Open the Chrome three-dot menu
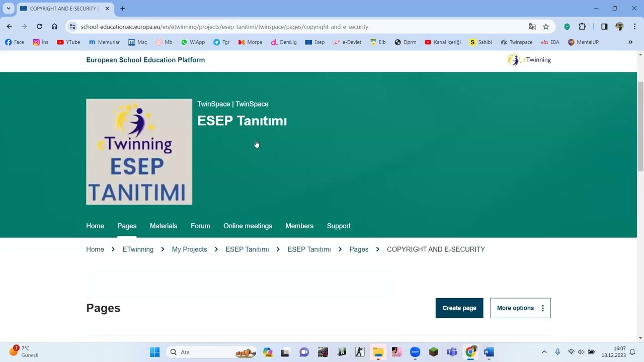Viewport: 644px width, 362px height. click(634, 27)
